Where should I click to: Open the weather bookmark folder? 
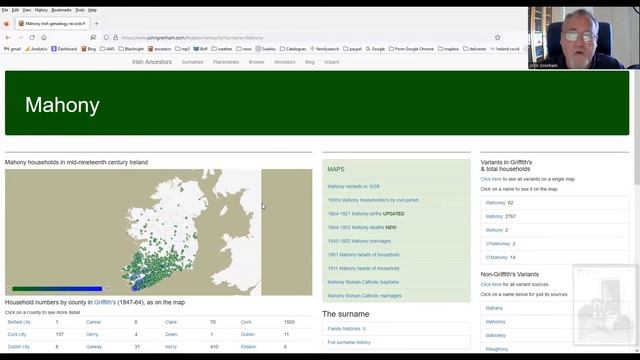click(222, 49)
